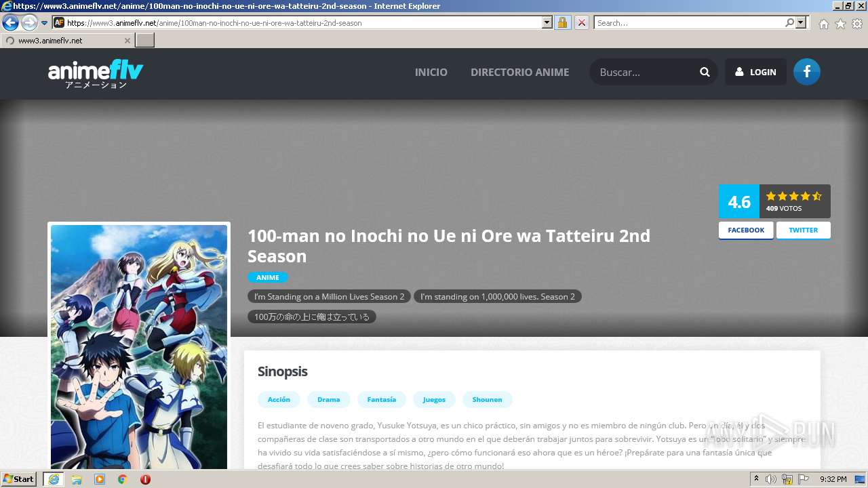Open Internet Explorer taskbar icon
Image resolution: width=868 pixels, height=488 pixels.
click(x=53, y=479)
